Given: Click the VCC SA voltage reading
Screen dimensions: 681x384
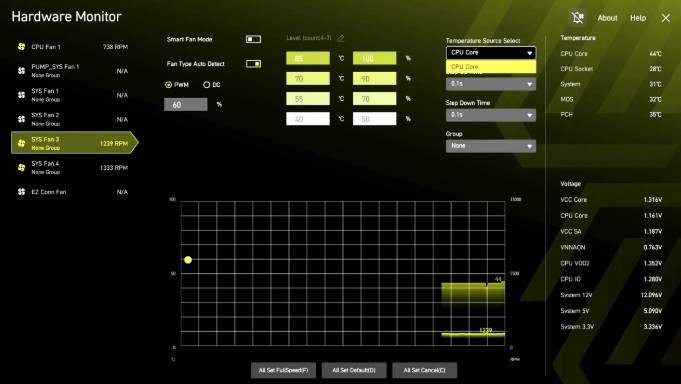Looking at the screenshot, I should 653,231.
